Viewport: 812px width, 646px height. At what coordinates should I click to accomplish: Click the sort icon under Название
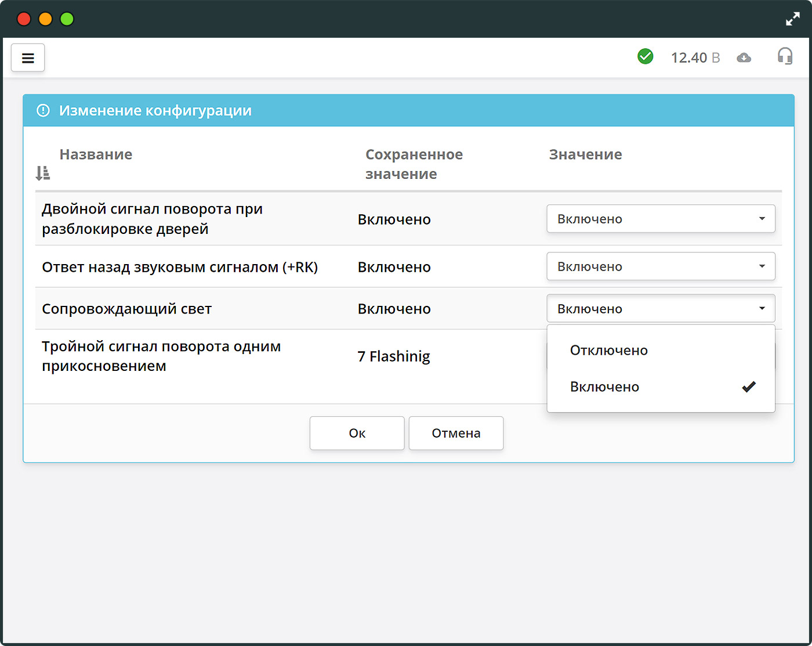tap(43, 172)
